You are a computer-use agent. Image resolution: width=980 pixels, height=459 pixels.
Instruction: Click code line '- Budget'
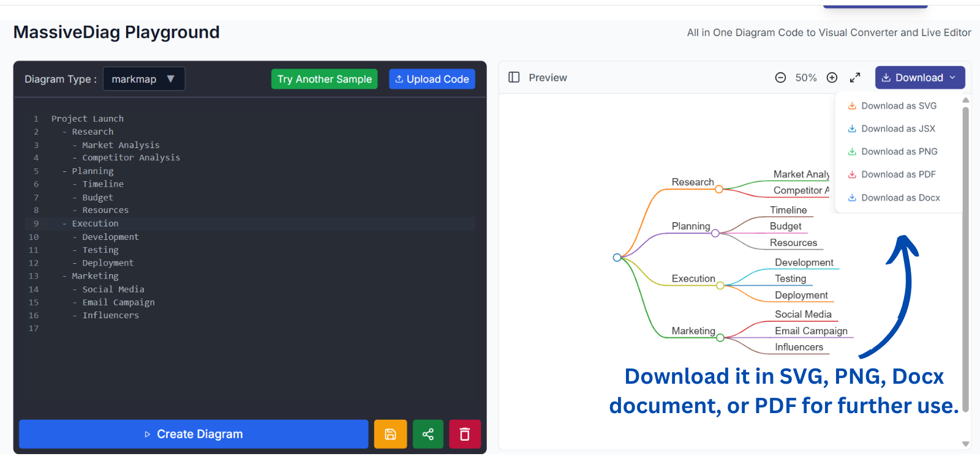92,198
